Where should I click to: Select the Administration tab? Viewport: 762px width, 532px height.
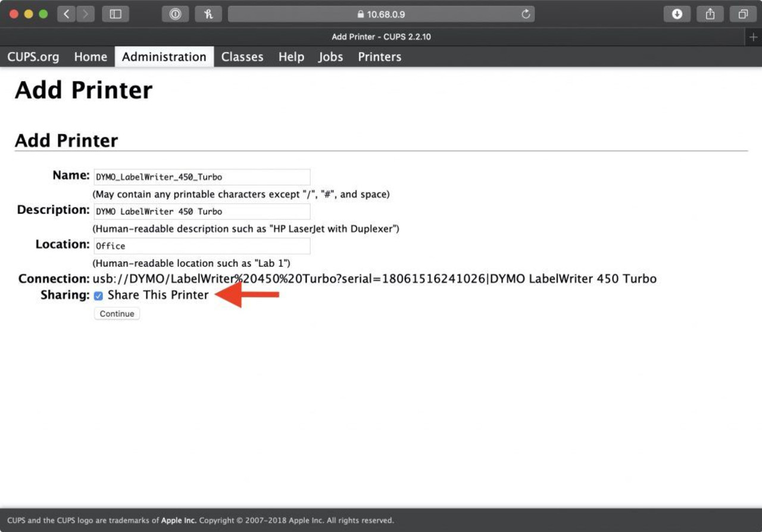[164, 57]
